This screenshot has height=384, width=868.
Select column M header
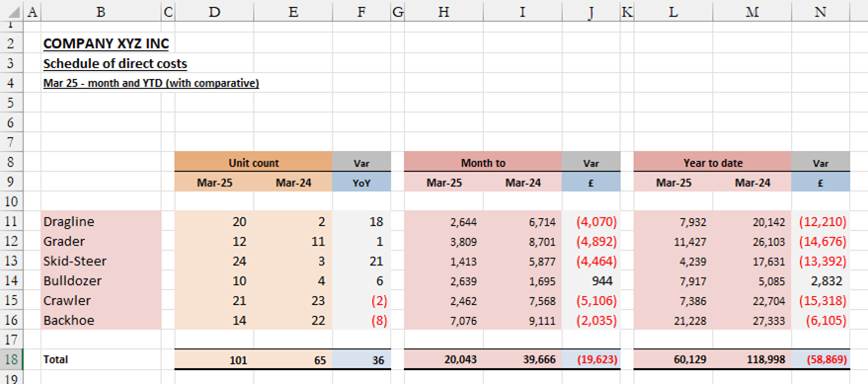pos(751,13)
